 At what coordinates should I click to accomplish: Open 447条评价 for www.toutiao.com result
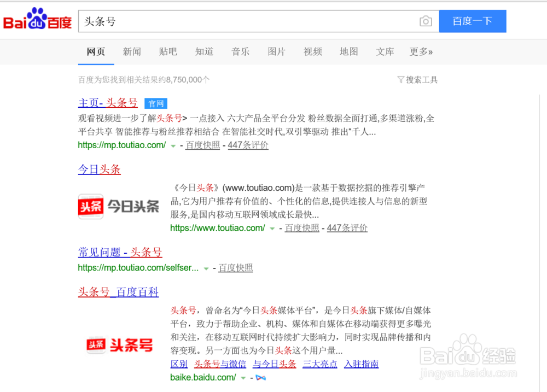[x=347, y=228]
